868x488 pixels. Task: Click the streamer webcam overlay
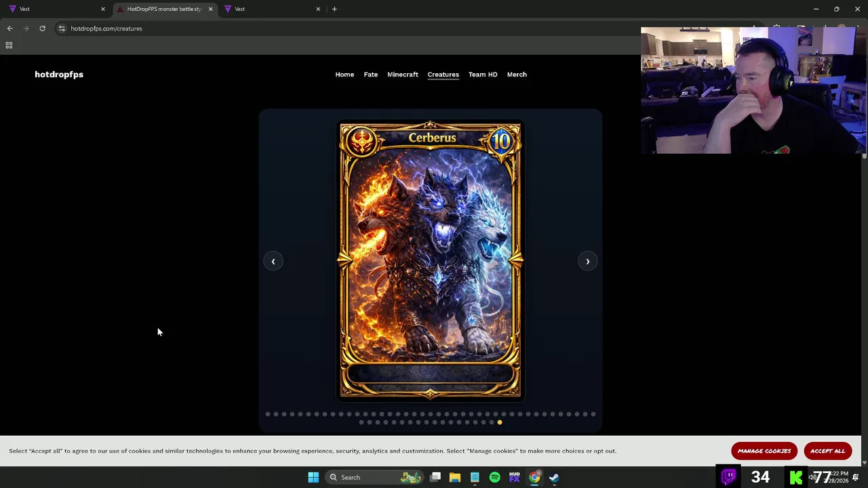click(753, 90)
